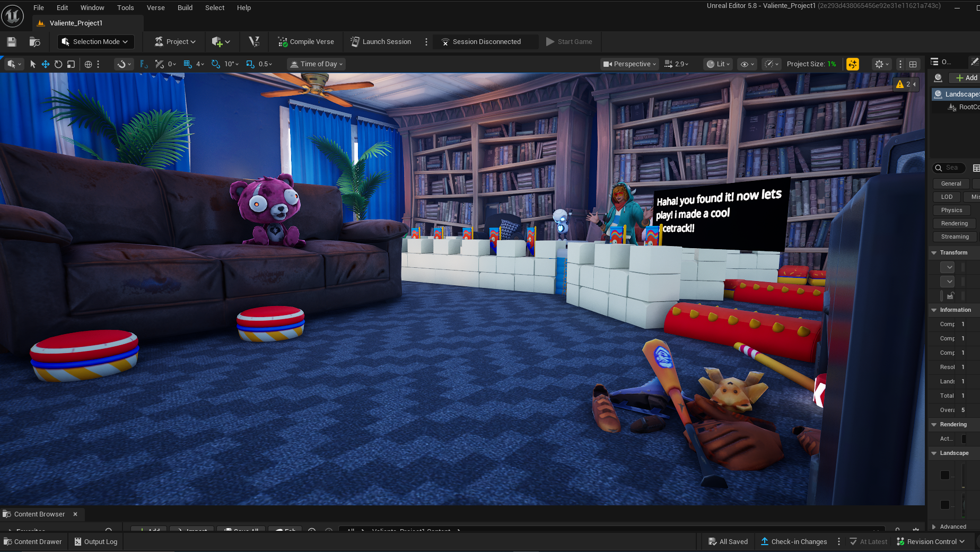Select the Streaming filter button
Image resolution: width=980 pixels, height=552 pixels.
click(955, 237)
